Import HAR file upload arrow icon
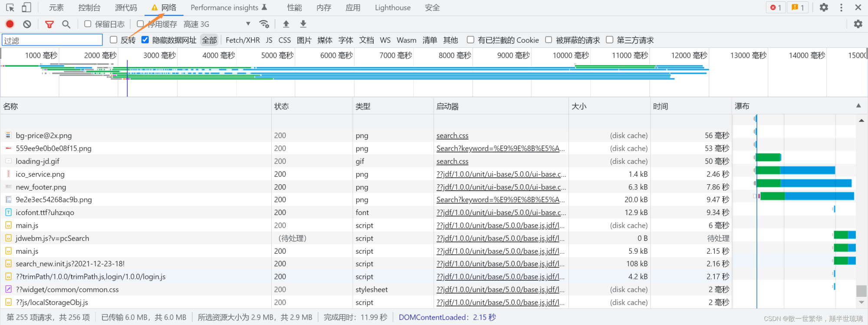 point(286,24)
